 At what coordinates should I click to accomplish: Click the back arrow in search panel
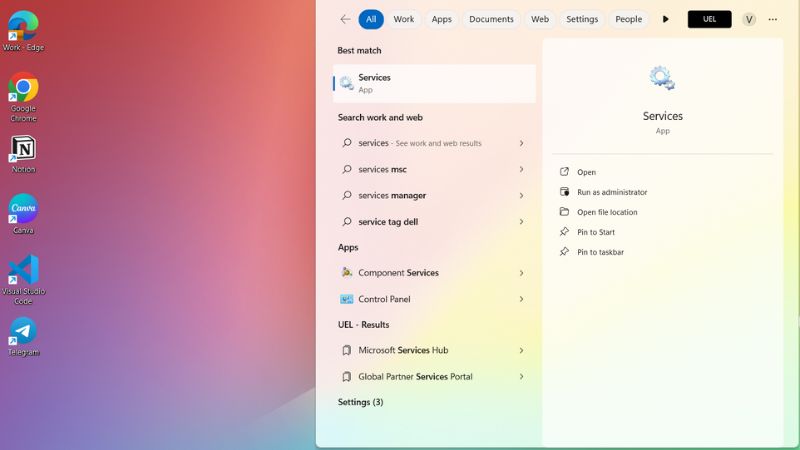[x=345, y=19]
